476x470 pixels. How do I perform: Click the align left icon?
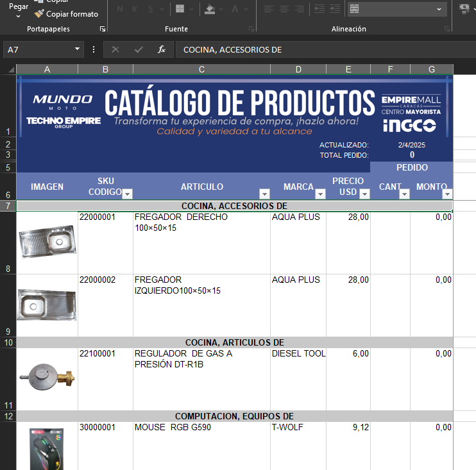(x=268, y=9)
